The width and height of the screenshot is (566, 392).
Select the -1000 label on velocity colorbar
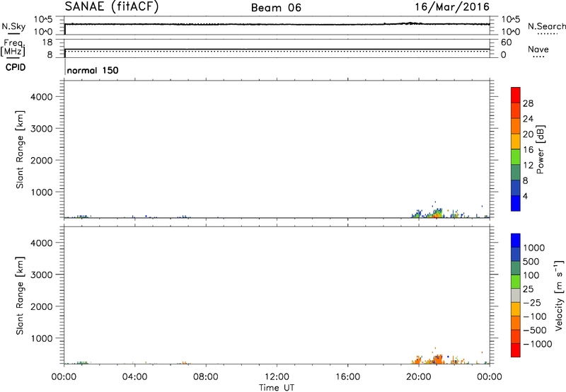pos(537,344)
